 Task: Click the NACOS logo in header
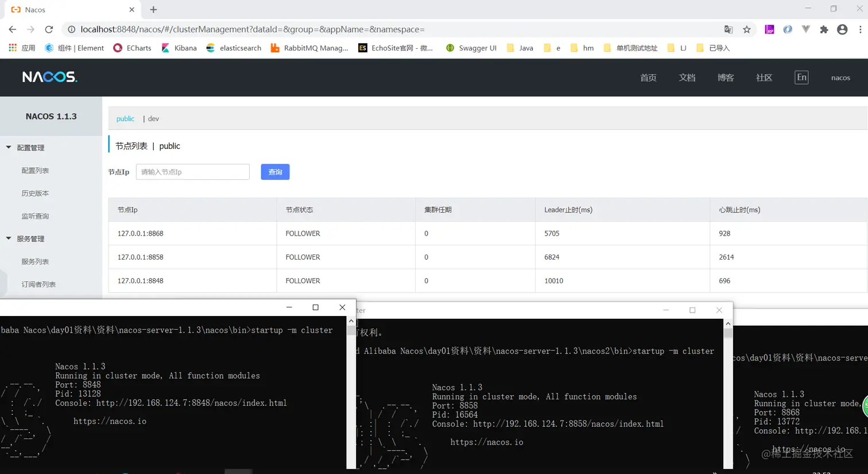coord(50,77)
